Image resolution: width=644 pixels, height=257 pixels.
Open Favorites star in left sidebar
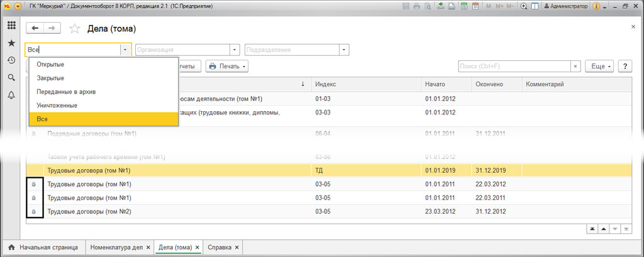[x=11, y=43]
